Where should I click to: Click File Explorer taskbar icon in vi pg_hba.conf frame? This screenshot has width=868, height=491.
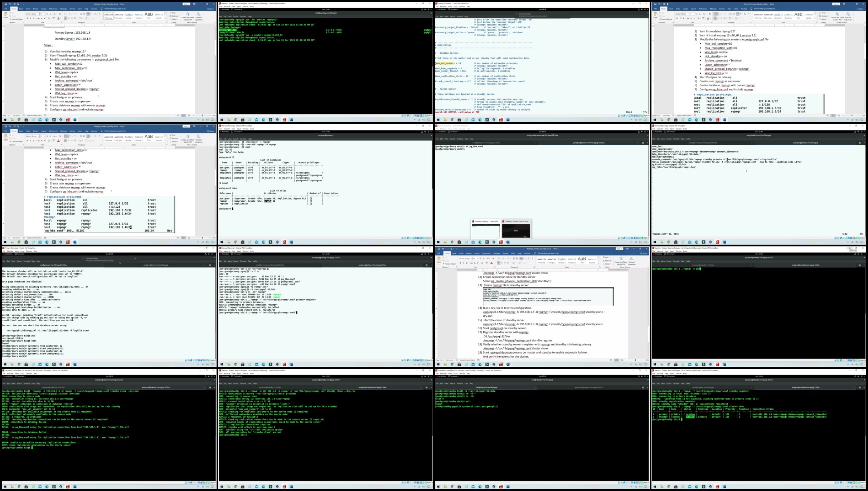click(445, 242)
